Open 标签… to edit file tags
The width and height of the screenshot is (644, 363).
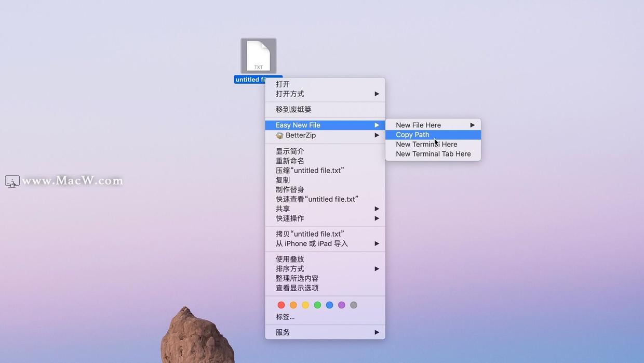pyautogui.click(x=285, y=316)
